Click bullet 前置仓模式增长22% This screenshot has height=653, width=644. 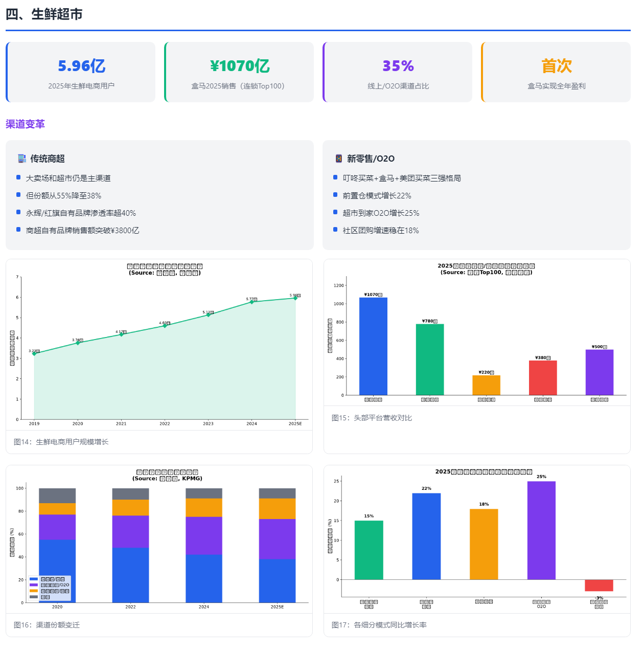point(377,196)
